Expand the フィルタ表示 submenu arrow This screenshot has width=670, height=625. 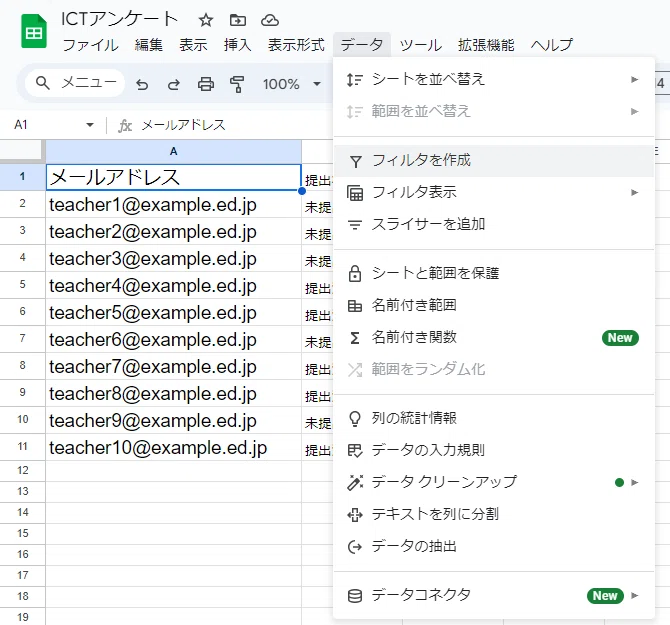pyautogui.click(x=635, y=193)
